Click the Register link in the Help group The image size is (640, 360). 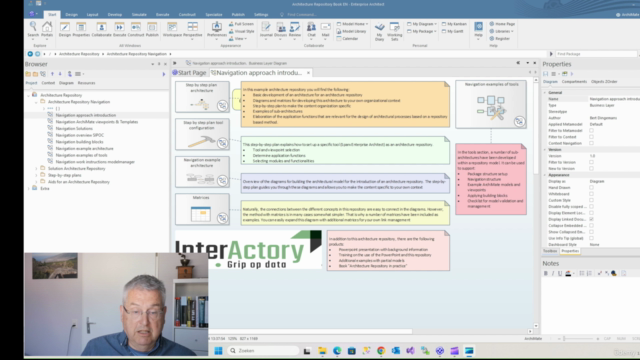coord(500,38)
